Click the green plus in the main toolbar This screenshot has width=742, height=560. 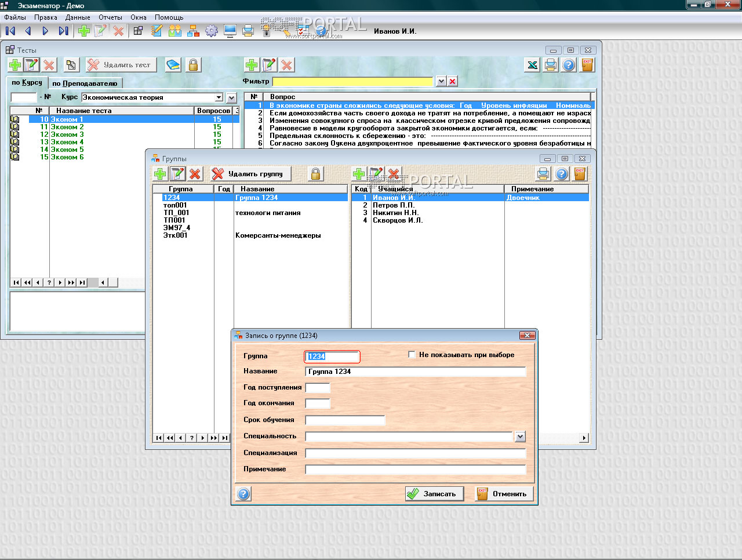point(84,31)
